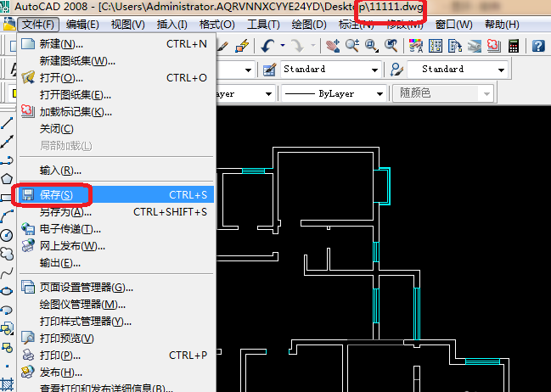The width and height of the screenshot is (551, 392).
Task: Click the Zoom Previous icon
Action: pyautogui.click(x=391, y=46)
